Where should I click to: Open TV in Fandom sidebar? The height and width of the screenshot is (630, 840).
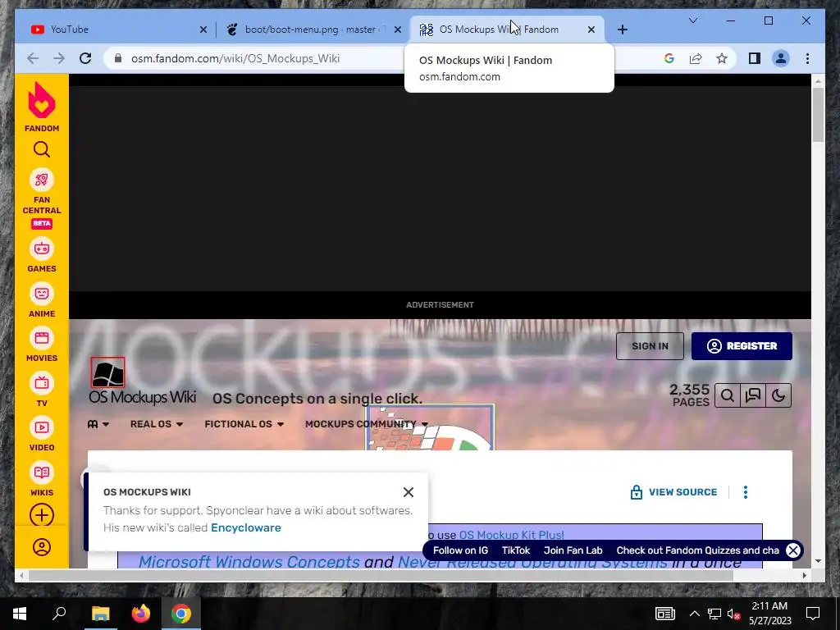tap(42, 390)
